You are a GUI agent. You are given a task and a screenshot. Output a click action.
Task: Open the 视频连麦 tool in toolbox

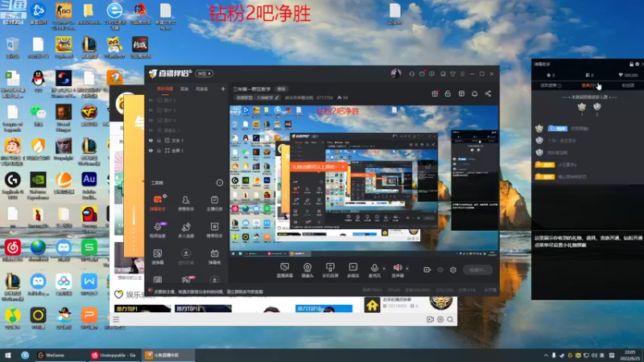click(157, 230)
